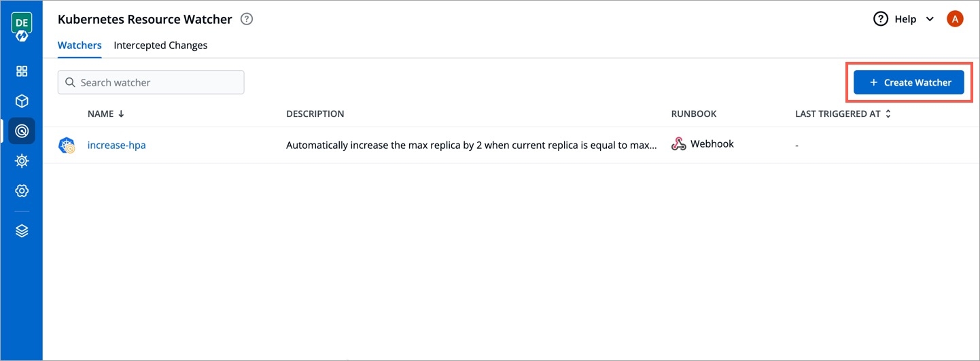Switch to the Intercepted Changes tab
The width and height of the screenshot is (980, 361).
160,46
